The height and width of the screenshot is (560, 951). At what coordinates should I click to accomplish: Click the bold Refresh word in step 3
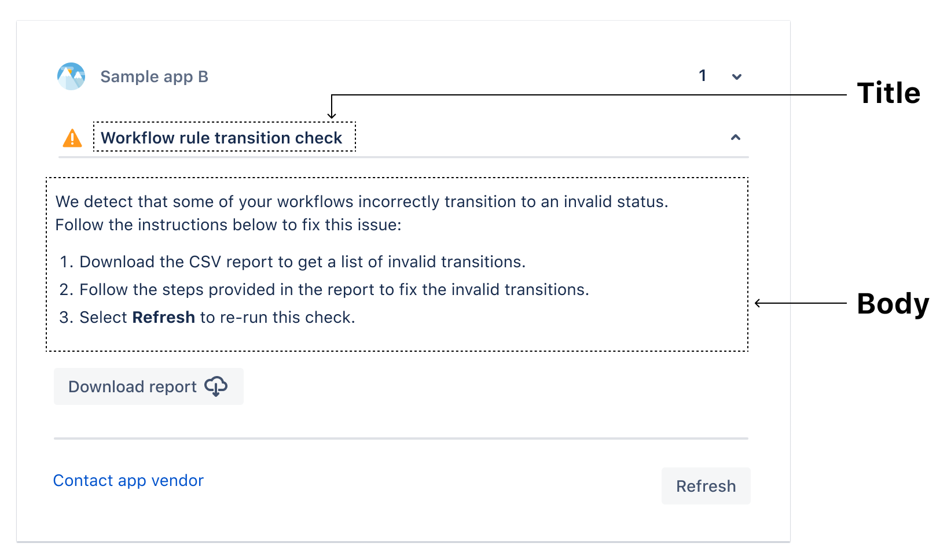[163, 318]
